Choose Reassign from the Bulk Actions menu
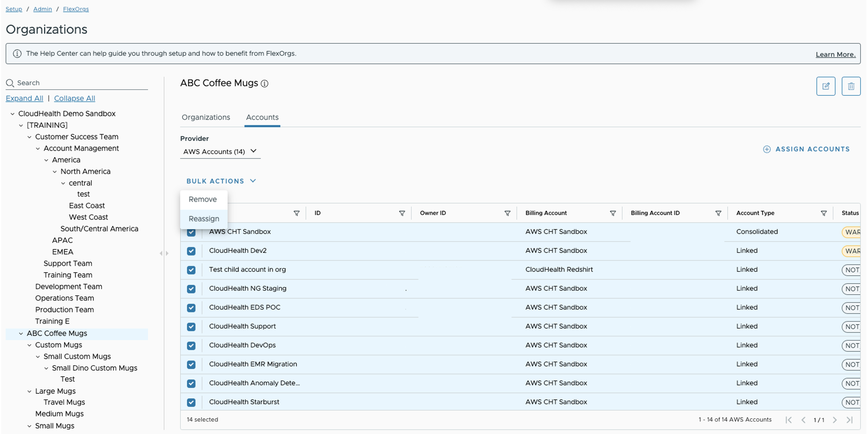The image size is (868, 434). [203, 219]
